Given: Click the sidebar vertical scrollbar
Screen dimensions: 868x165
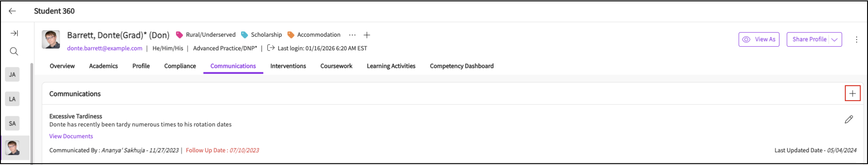Looking at the screenshot, I should pyautogui.click(x=32, y=111).
